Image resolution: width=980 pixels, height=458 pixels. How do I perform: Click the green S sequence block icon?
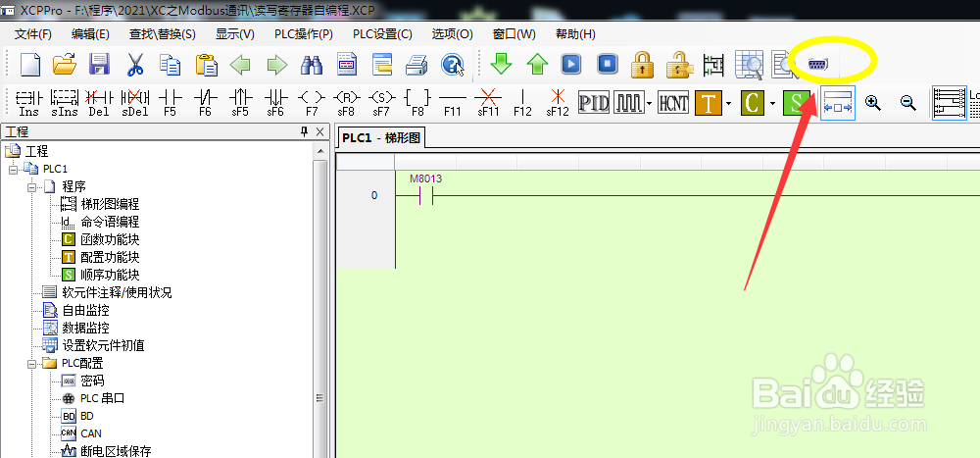pyautogui.click(x=797, y=103)
